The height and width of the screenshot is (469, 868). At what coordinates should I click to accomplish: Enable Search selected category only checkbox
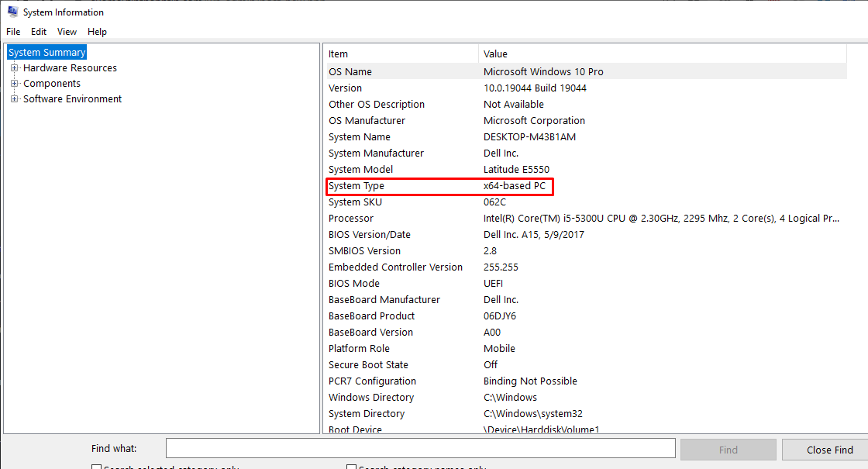click(x=97, y=467)
